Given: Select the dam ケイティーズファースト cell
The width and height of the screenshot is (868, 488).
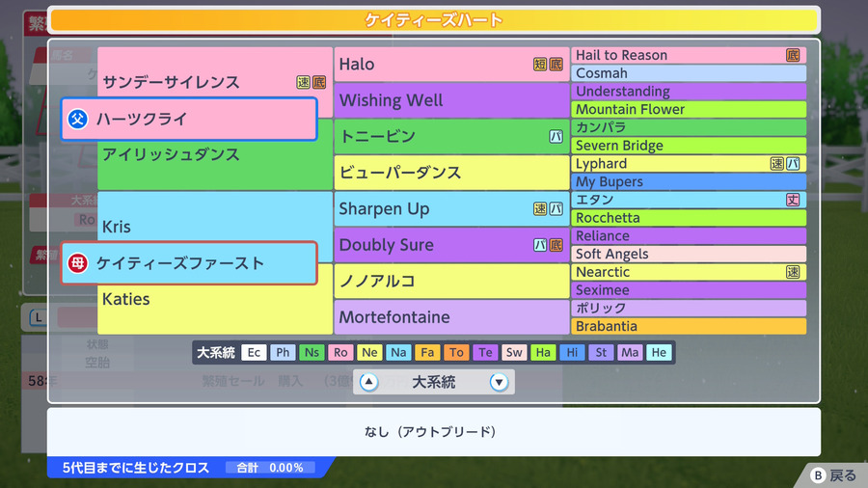Looking at the screenshot, I should pos(189,263).
